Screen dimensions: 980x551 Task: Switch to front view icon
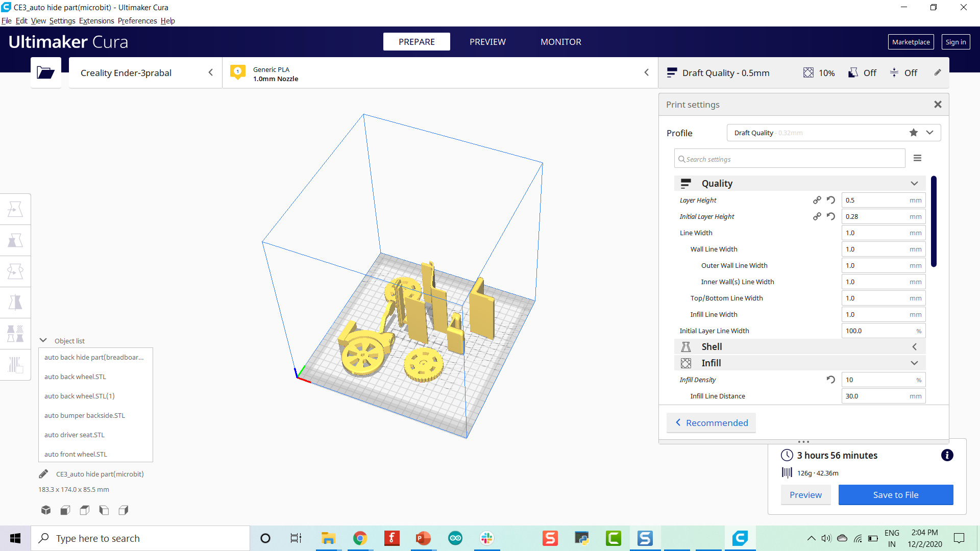click(x=65, y=510)
